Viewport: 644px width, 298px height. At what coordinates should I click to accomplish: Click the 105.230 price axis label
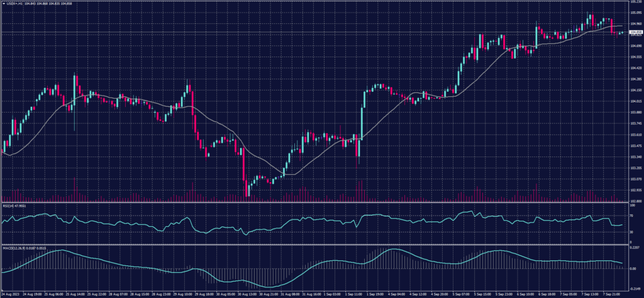point(636,2)
